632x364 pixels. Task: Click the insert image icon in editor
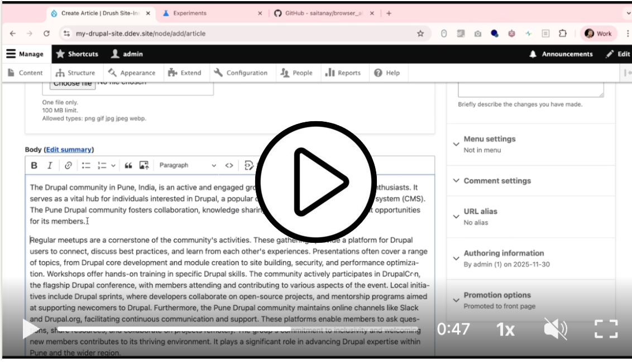pos(144,165)
